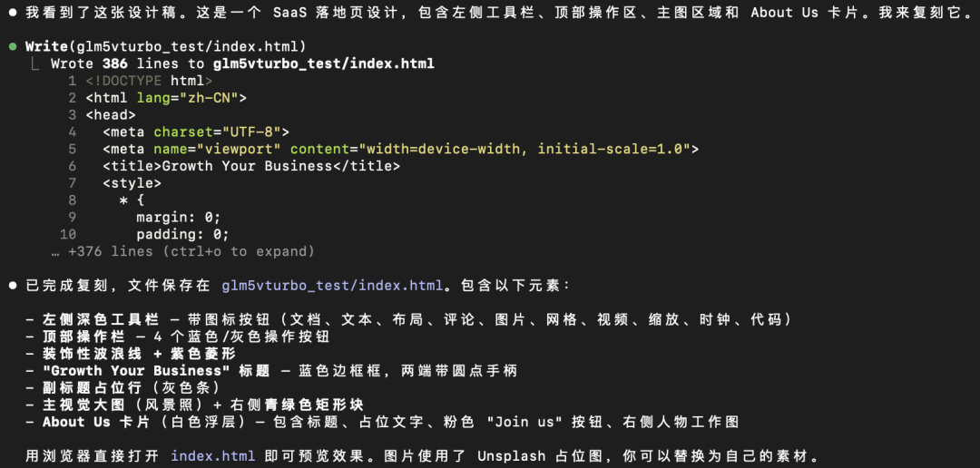
Task: Click the meta charset UTF-8 line
Action: [195, 132]
